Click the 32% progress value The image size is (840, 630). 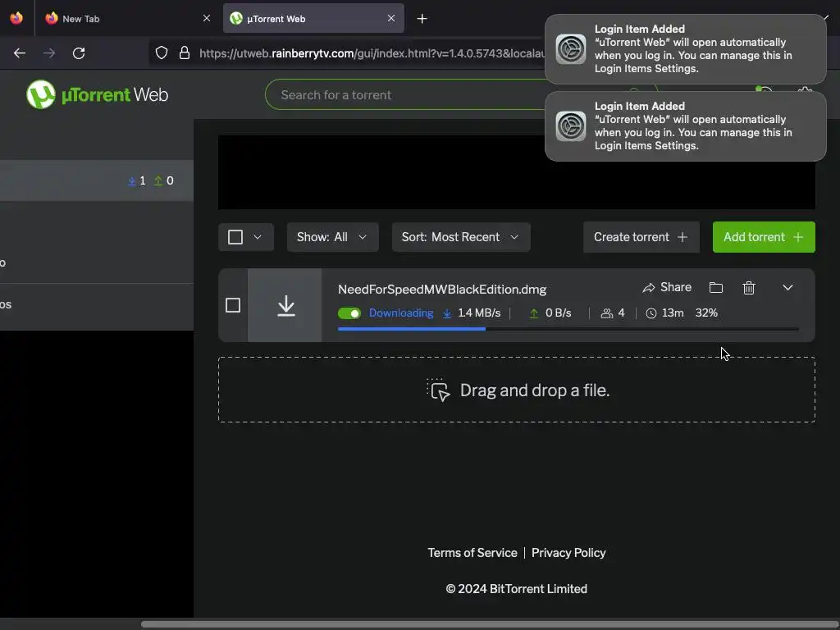[x=706, y=313]
